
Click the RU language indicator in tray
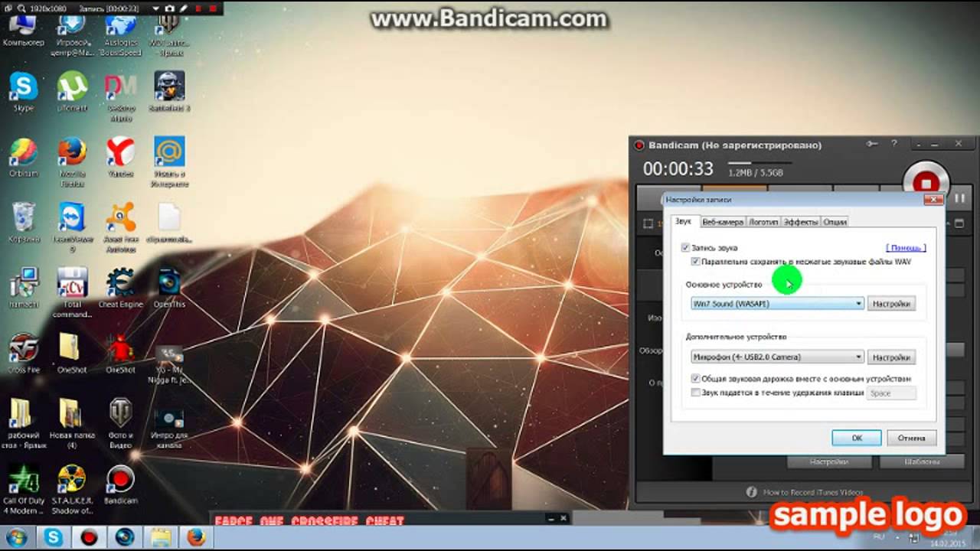879,536
